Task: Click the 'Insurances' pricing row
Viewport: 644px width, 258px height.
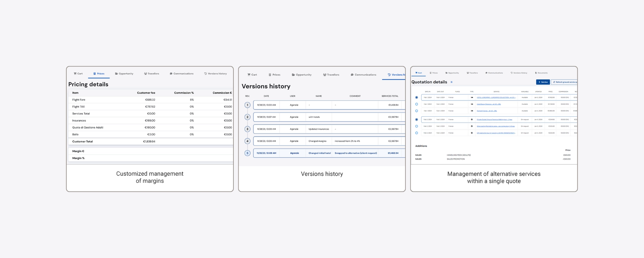Action: pyautogui.click(x=151, y=121)
